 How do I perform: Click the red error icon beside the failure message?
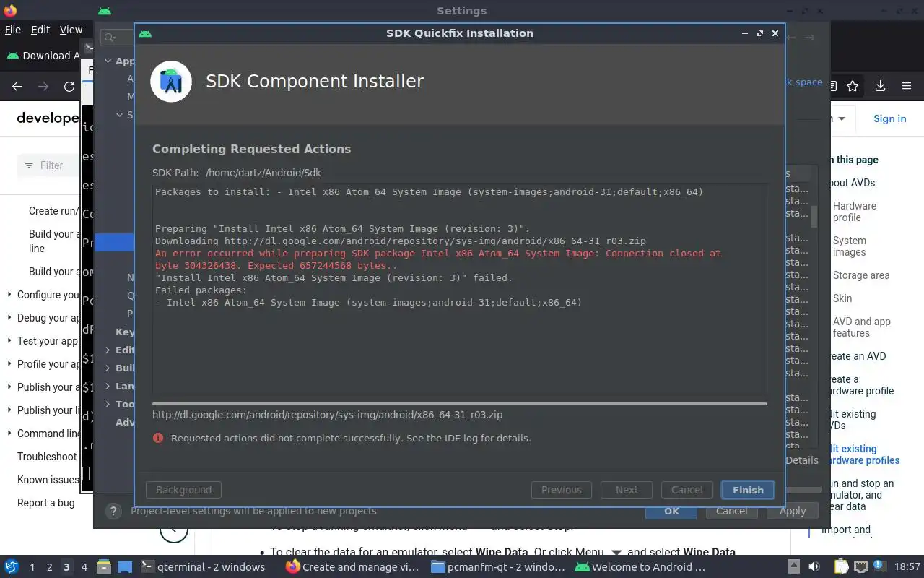tap(158, 438)
